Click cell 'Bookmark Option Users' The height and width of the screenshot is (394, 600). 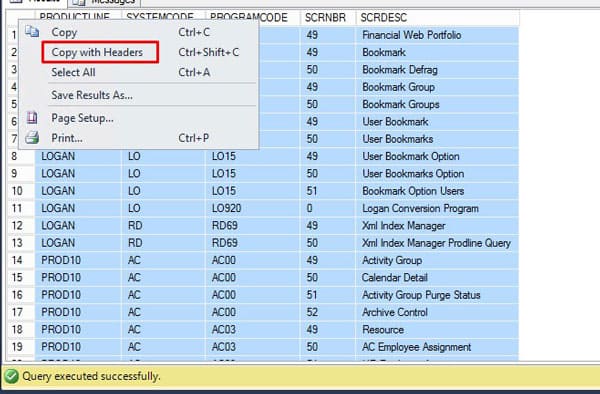(x=437, y=191)
